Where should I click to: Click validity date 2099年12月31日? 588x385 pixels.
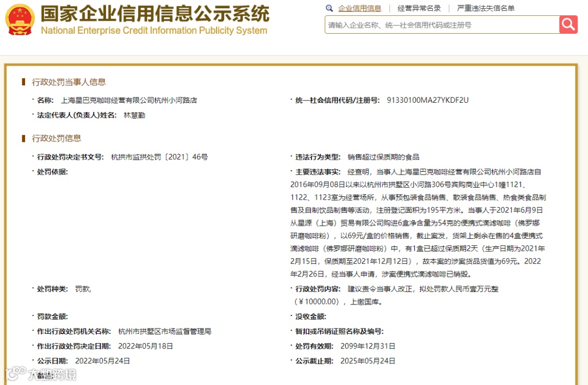(368, 346)
